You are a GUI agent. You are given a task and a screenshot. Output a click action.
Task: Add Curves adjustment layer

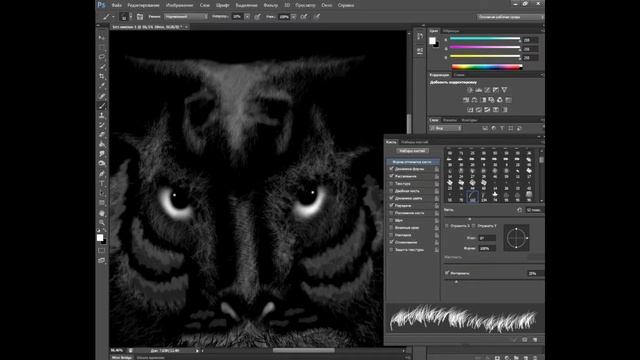coord(487,90)
